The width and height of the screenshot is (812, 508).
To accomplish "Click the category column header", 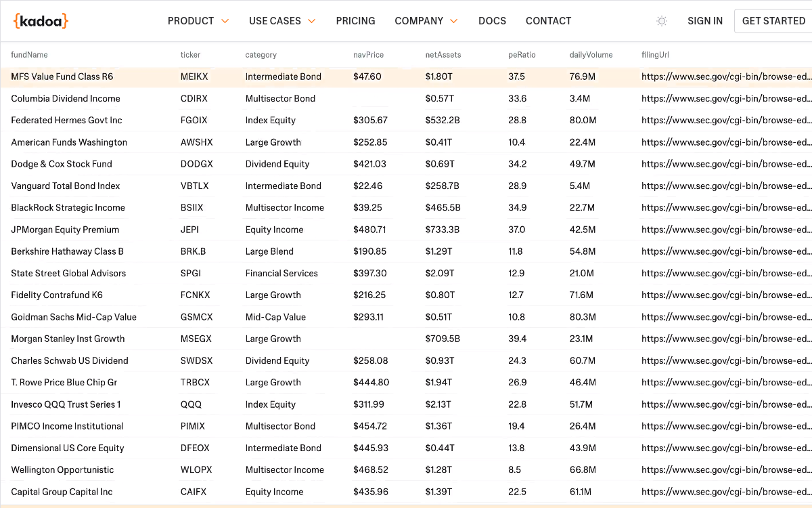I will [x=261, y=55].
